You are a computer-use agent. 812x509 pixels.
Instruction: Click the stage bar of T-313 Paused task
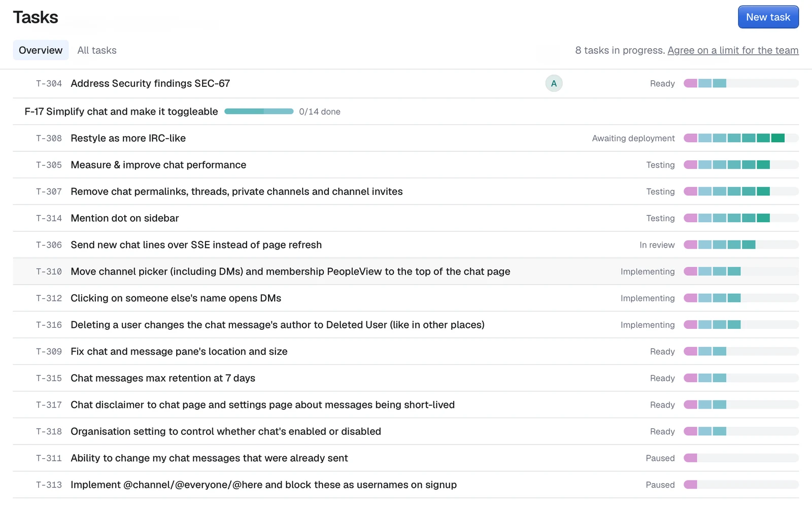click(741, 485)
